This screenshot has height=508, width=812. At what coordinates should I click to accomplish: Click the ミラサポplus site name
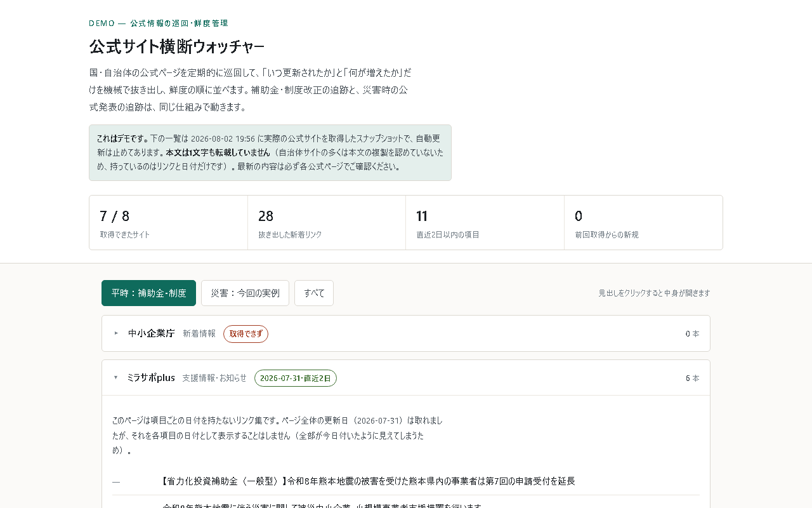(151, 378)
